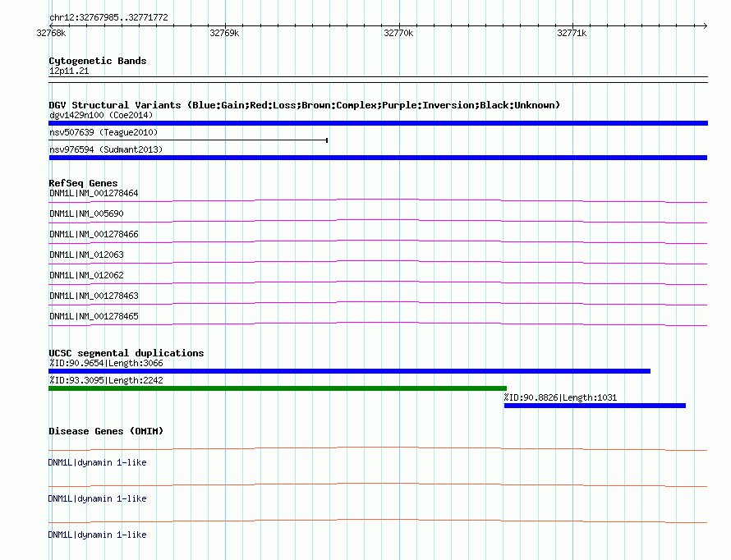Click the black line feature for nsv507639

(x=188, y=140)
